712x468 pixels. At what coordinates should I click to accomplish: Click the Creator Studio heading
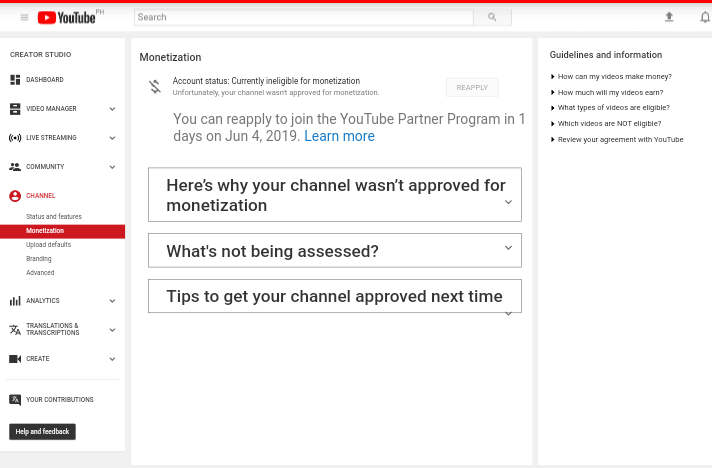point(40,54)
